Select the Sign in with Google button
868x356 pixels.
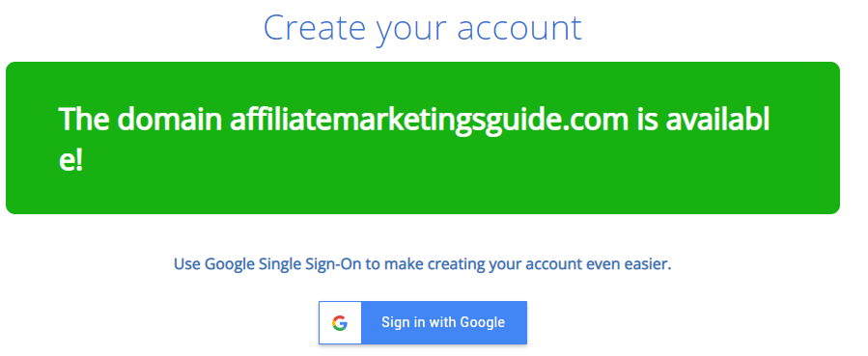423,323
